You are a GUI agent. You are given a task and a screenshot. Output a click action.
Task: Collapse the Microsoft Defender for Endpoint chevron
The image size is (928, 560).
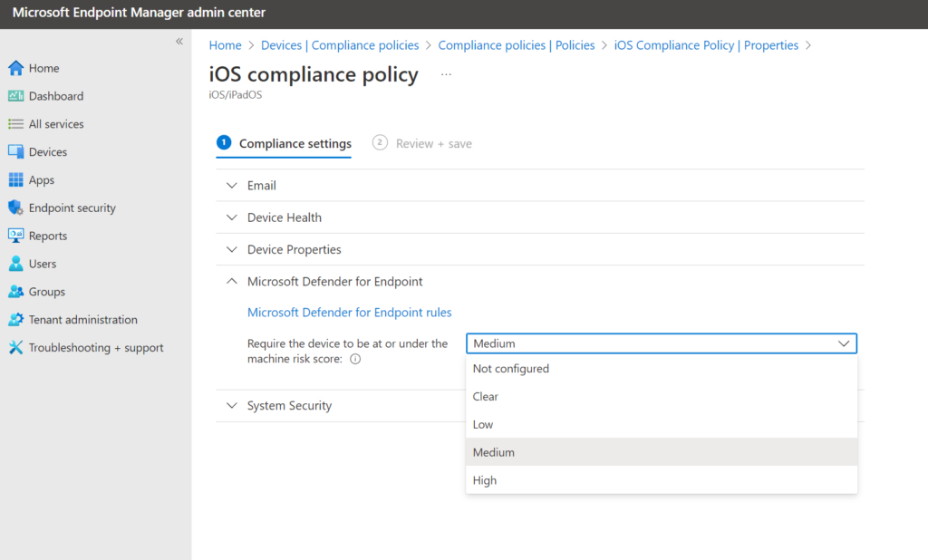point(232,281)
